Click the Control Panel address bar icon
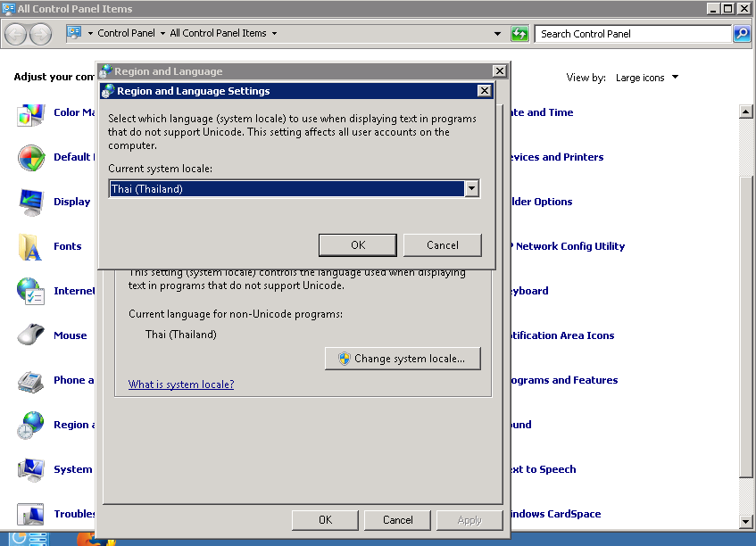Viewport: 756px width, 546px height. (74, 33)
